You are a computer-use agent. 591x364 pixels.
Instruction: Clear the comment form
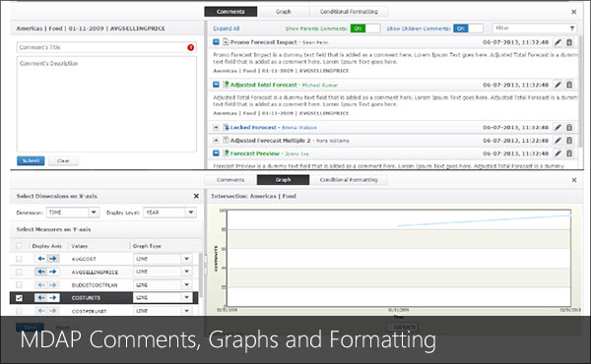pyautogui.click(x=63, y=160)
